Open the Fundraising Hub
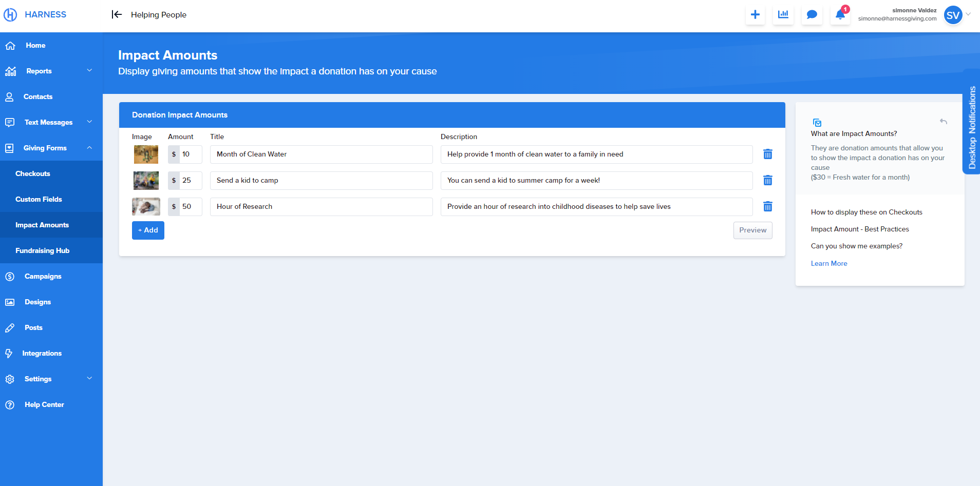Image resolution: width=980 pixels, height=486 pixels. [x=43, y=250]
